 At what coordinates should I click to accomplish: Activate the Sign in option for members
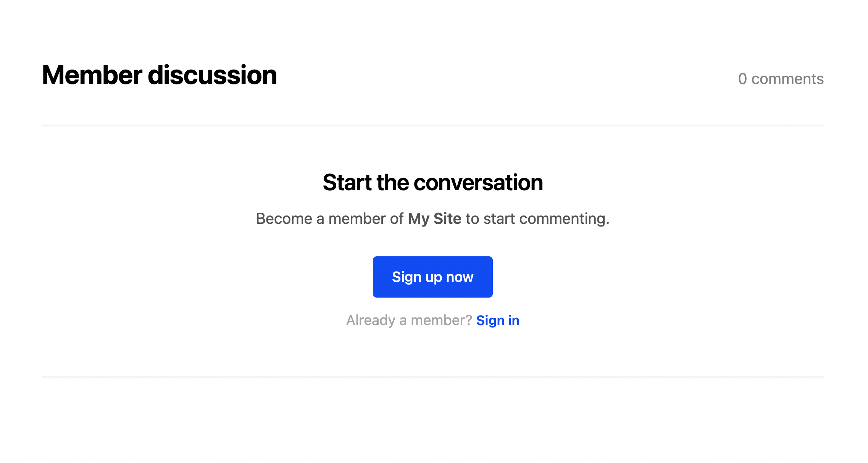[x=498, y=320]
